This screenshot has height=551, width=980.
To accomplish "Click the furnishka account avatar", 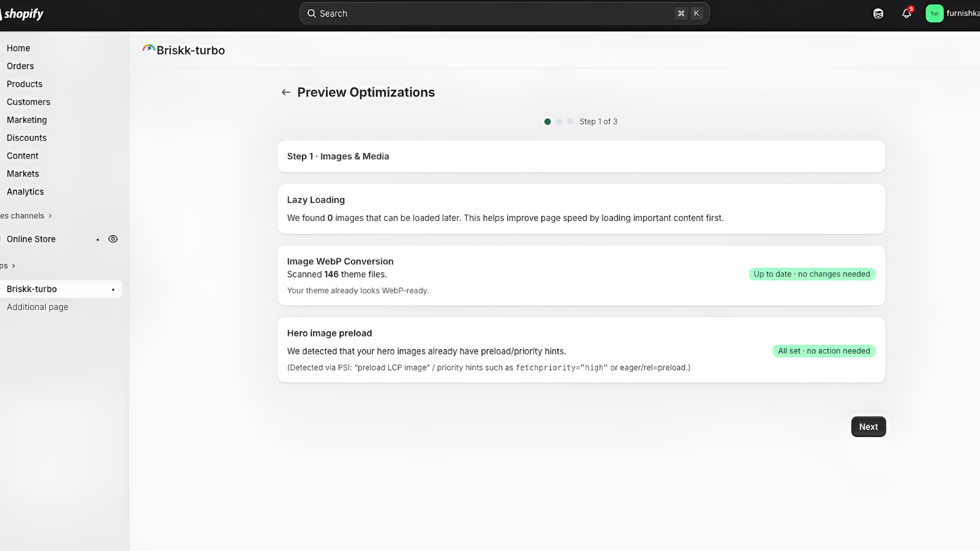I will click(x=934, y=13).
